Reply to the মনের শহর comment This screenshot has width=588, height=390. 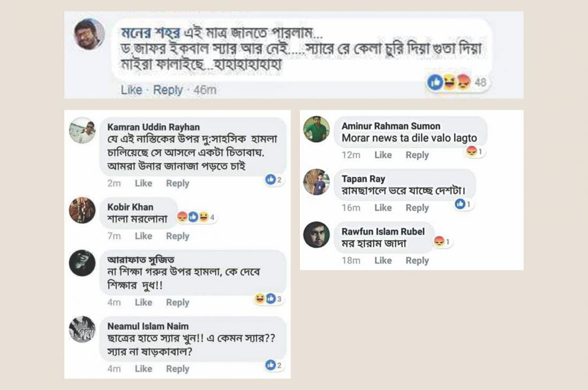pyautogui.click(x=168, y=90)
